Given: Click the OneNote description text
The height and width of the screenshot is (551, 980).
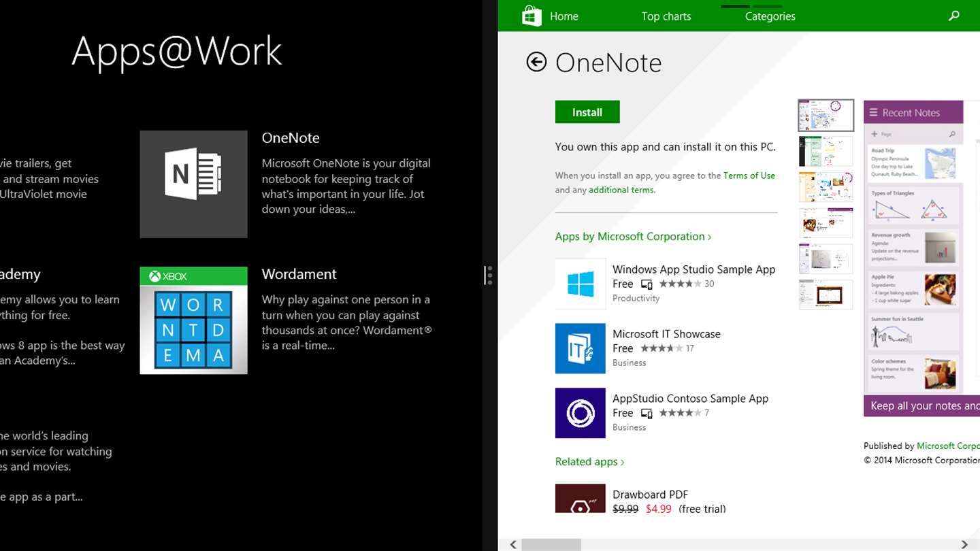Looking at the screenshot, I should click(346, 186).
